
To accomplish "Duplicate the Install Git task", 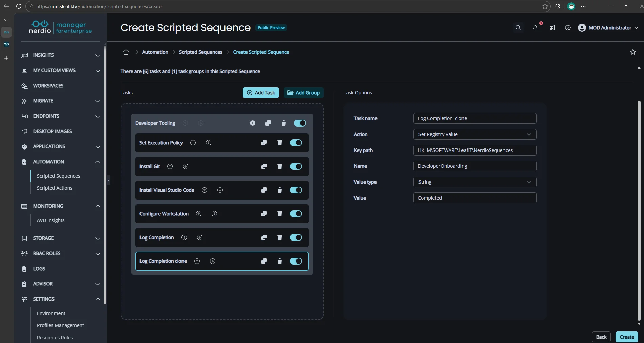I will (264, 166).
